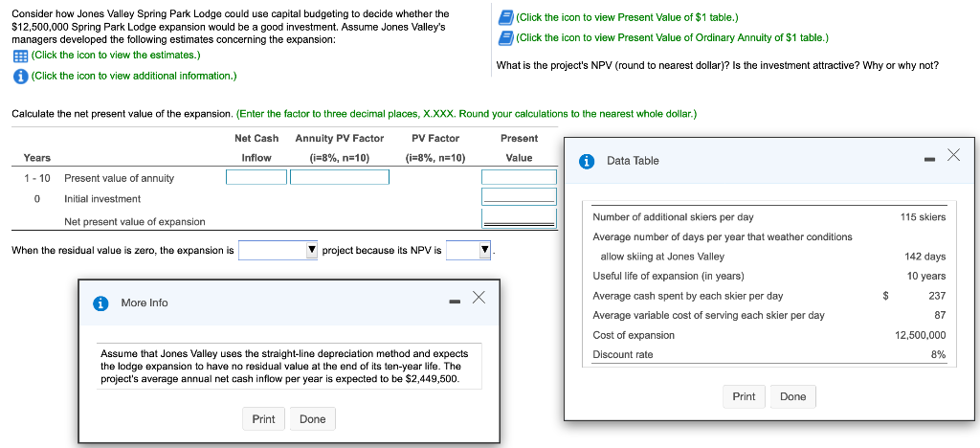
Task: Open the Present Value of $1 table link
Action: point(628,17)
